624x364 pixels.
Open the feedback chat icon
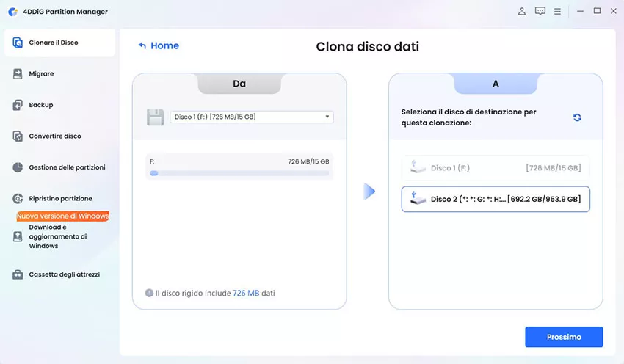[x=540, y=11]
